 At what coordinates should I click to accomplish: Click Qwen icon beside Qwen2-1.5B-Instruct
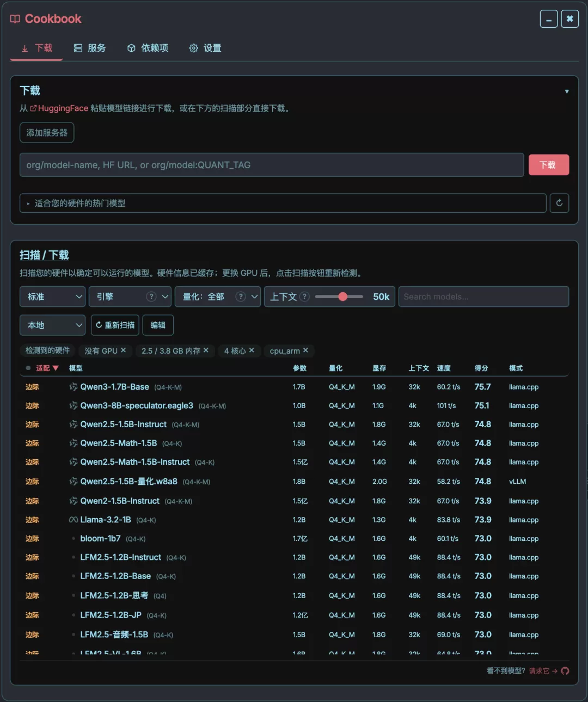[x=73, y=501]
